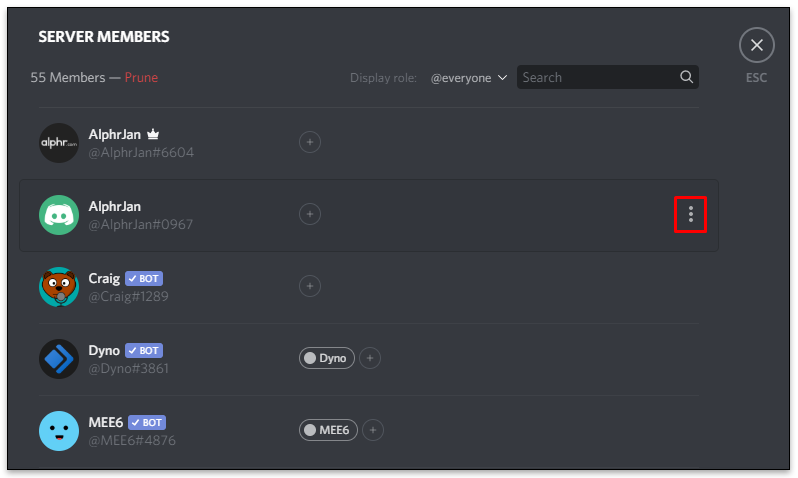Add role to Craig bot

[x=309, y=286]
